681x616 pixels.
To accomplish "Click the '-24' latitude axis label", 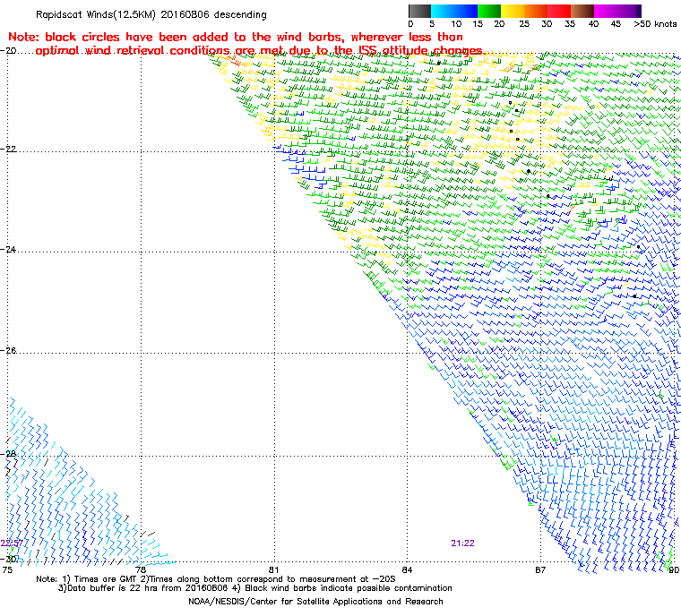I will (x=8, y=250).
